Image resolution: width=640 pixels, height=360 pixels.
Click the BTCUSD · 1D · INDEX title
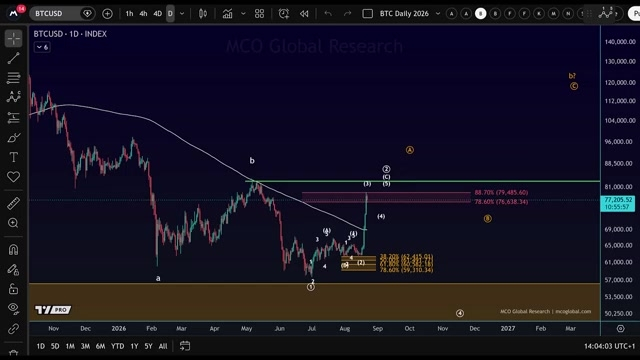(x=70, y=34)
